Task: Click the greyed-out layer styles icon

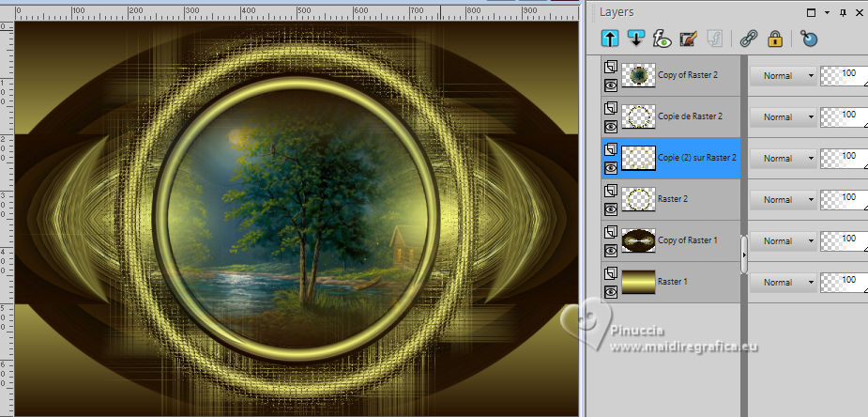Action: point(715,39)
